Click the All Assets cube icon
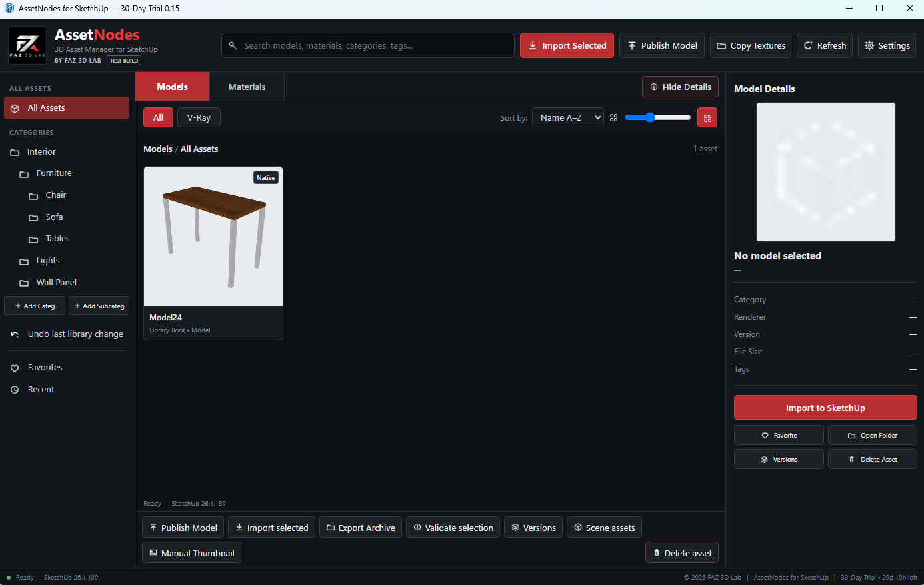This screenshot has width=924, height=585. (x=15, y=108)
